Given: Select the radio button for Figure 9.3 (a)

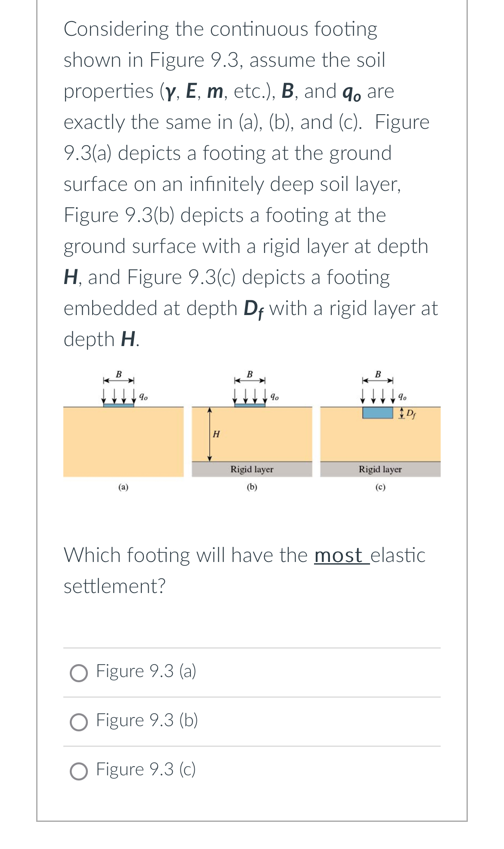Looking at the screenshot, I should [80, 671].
